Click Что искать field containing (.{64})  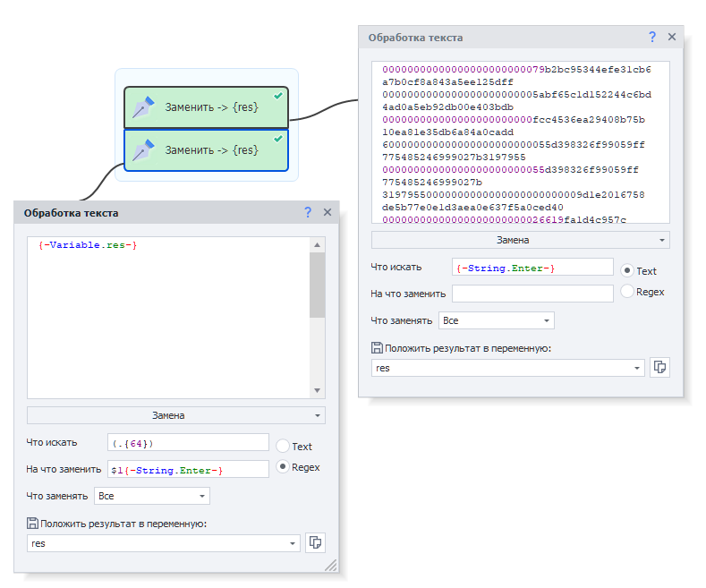click(188, 443)
